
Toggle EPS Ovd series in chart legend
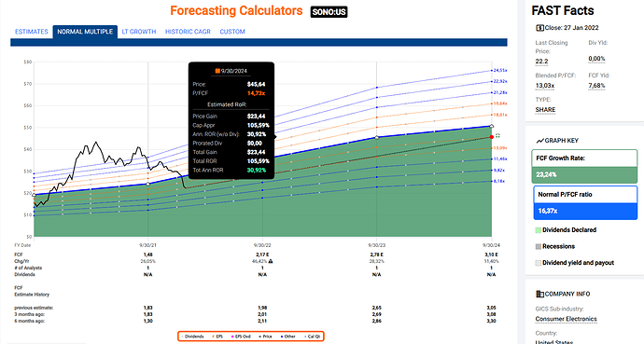point(241,337)
